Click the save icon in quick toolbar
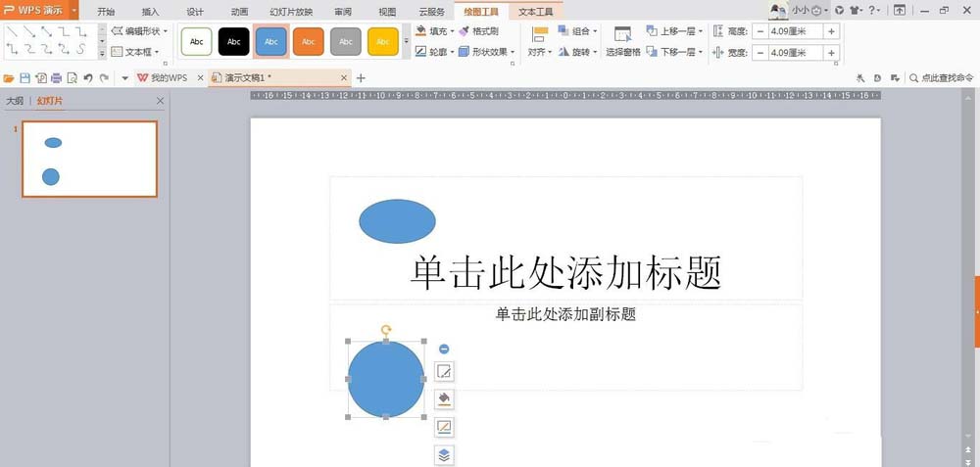 tap(24, 77)
